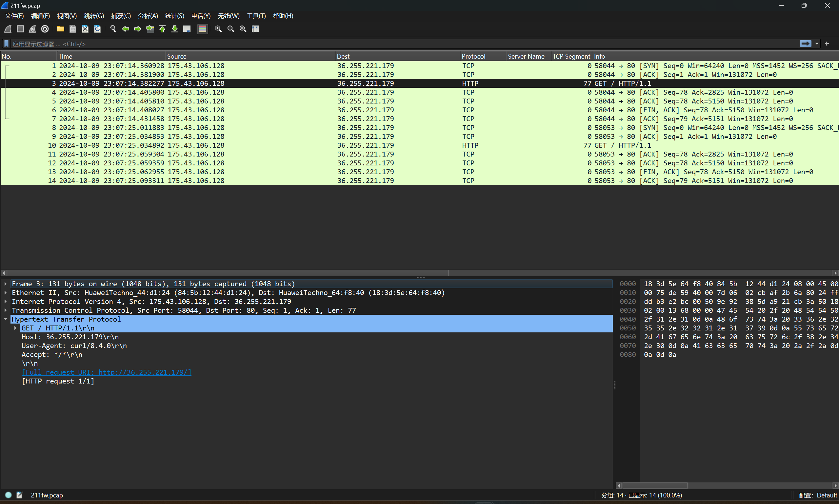Collapse Hypertext Transfer Protocol section
Viewport: 839px width, 504px height.
[x=6, y=319]
